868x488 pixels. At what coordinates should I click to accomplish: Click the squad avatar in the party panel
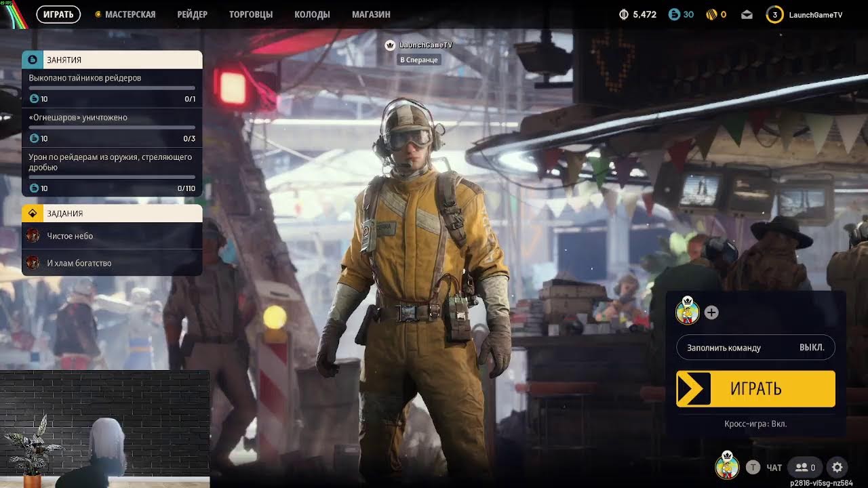pyautogui.click(x=688, y=311)
